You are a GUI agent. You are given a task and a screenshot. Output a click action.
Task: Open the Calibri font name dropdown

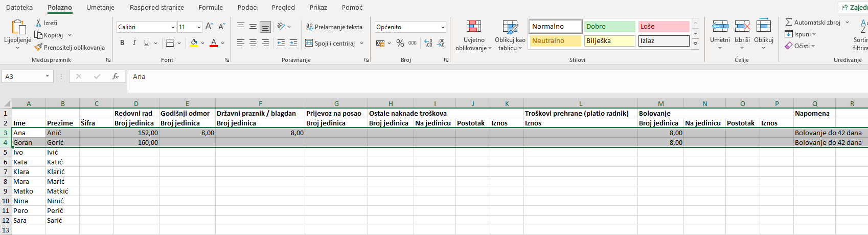[x=173, y=27]
